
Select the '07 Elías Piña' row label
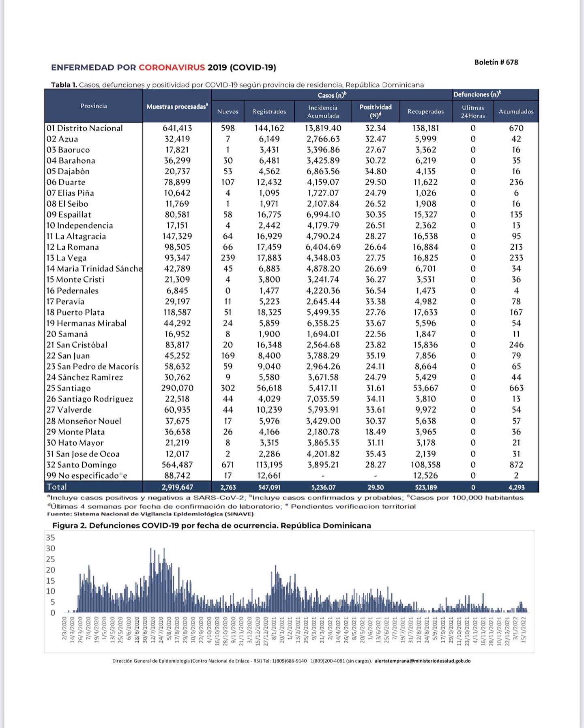coord(70,193)
